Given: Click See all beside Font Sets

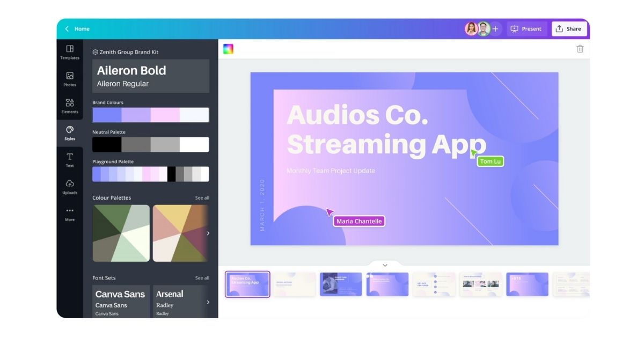Looking at the screenshot, I should (x=202, y=278).
